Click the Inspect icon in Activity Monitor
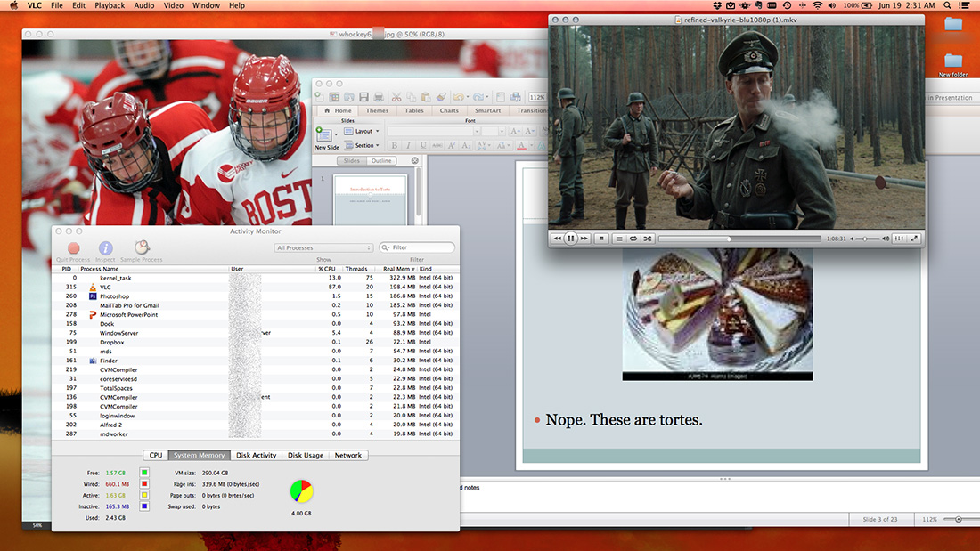 pos(106,248)
